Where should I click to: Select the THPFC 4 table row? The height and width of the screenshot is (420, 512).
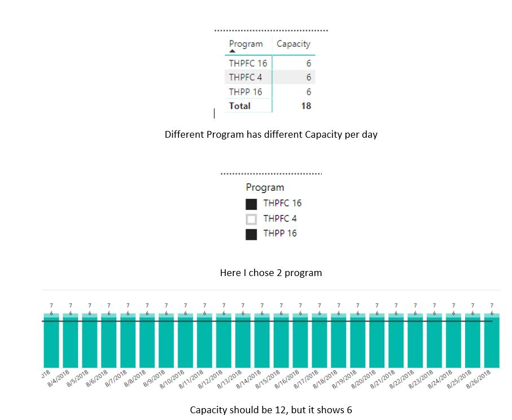270,77
